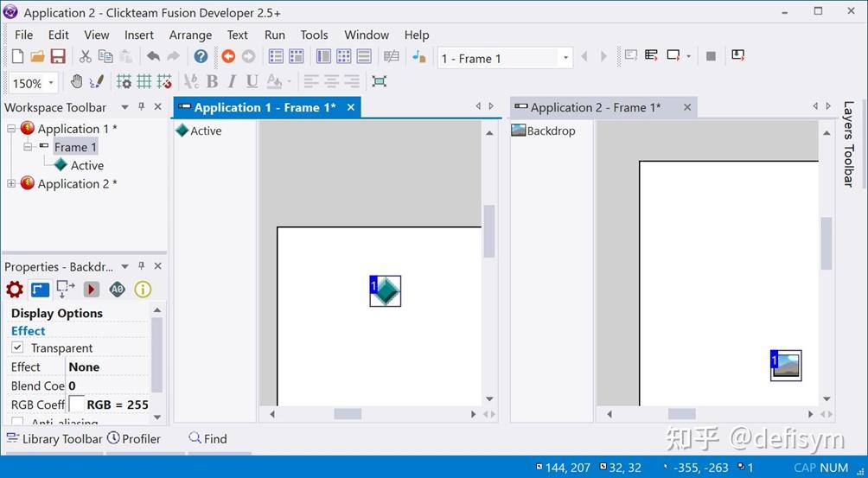The width and height of the screenshot is (868, 478).
Task: Click the RGB Coefficient white color swatch
Action: pos(76,405)
